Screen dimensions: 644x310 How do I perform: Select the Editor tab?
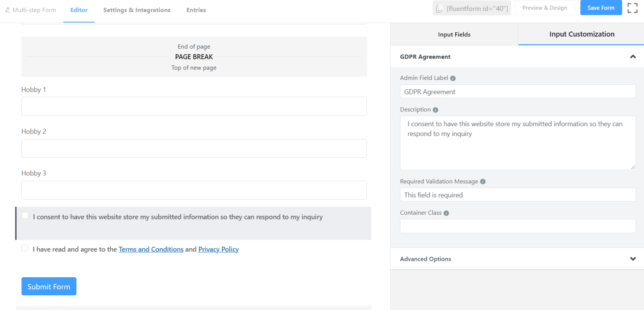coord(79,10)
